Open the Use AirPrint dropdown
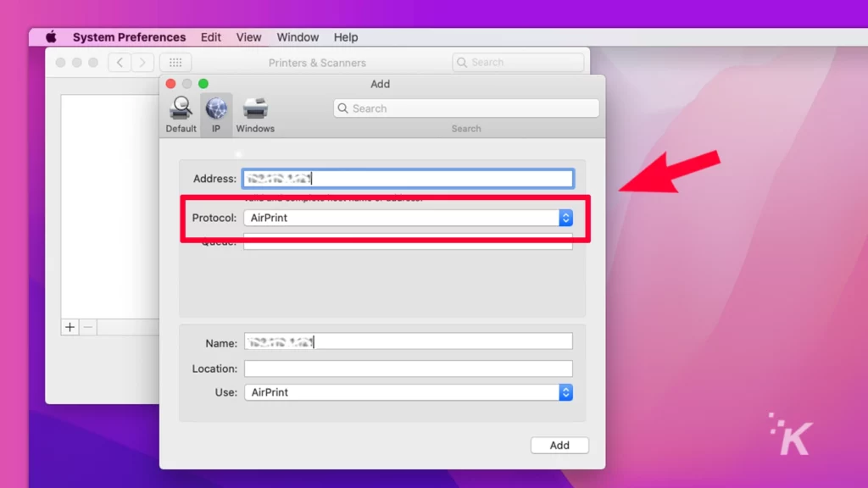The width and height of the screenshot is (868, 488). click(409, 392)
